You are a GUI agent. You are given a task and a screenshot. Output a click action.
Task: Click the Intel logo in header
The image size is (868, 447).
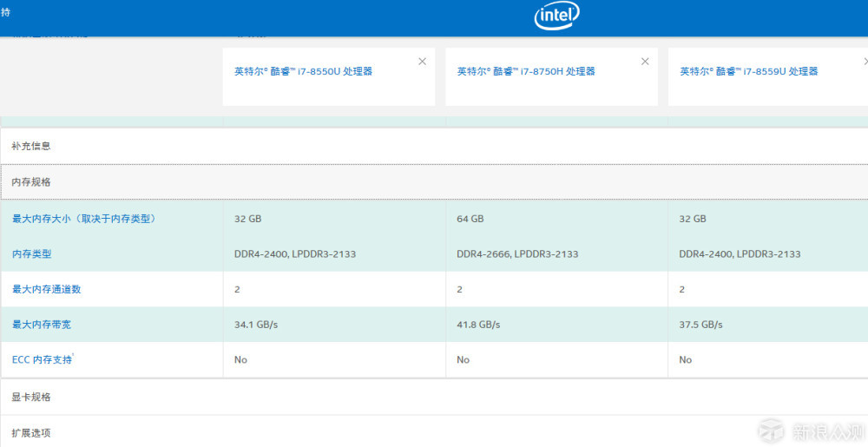pyautogui.click(x=557, y=16)
